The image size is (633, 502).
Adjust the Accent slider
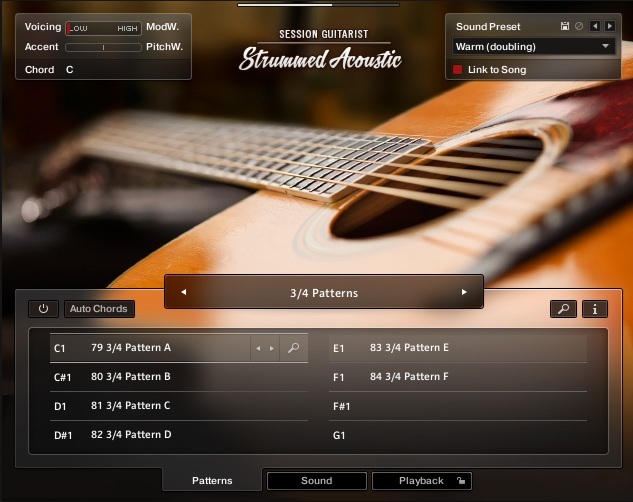103,47
